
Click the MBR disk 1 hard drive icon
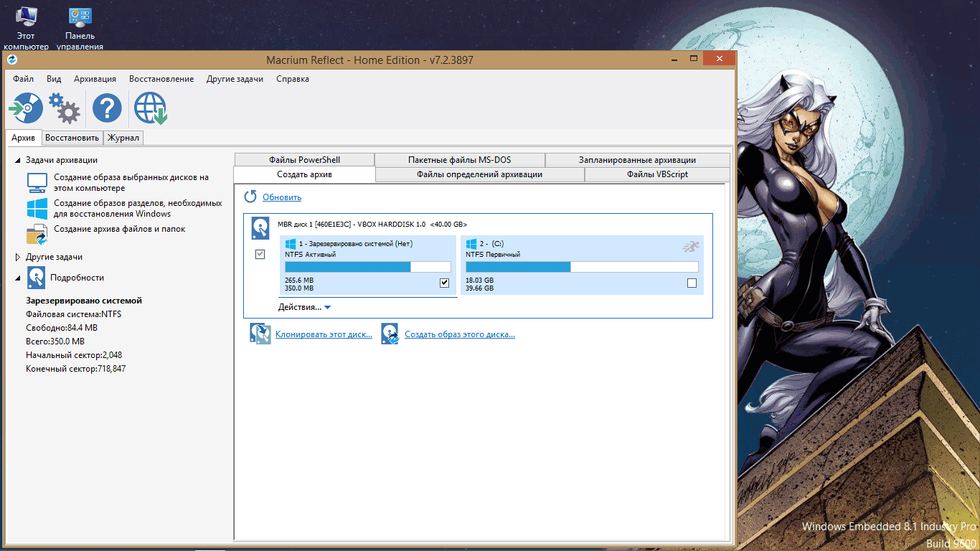click(x=260, y=229)
